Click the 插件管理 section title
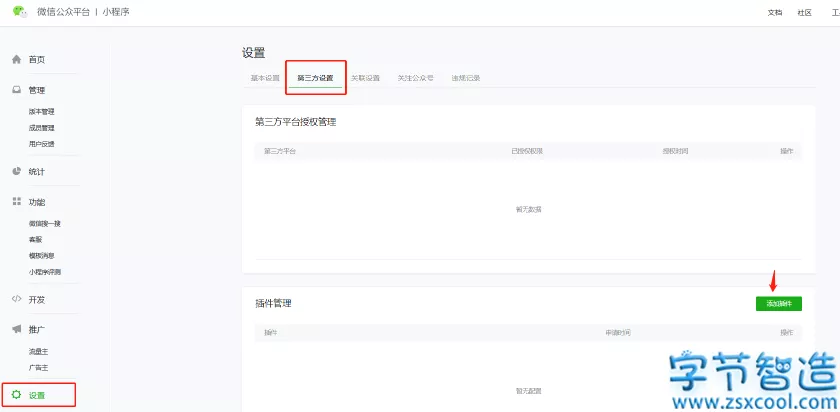Image resolution: width=840 pixels, height=412 pixels. pos(273,304)
